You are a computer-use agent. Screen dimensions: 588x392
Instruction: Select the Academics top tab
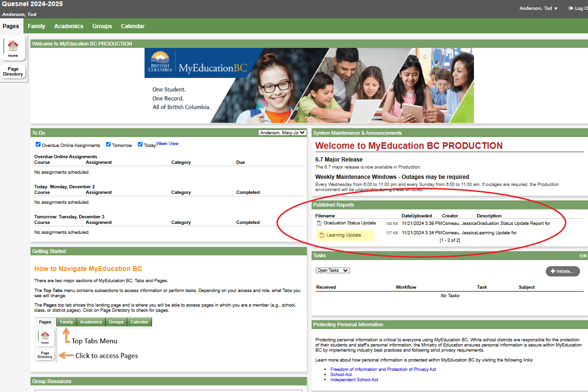[x=69, y=26]
